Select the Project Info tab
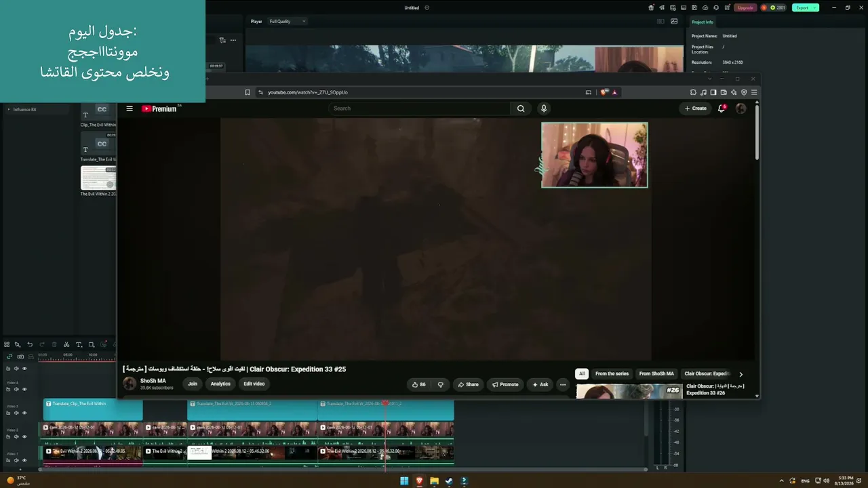Screen dimensions: 868x488 click(x=702, y=22)
